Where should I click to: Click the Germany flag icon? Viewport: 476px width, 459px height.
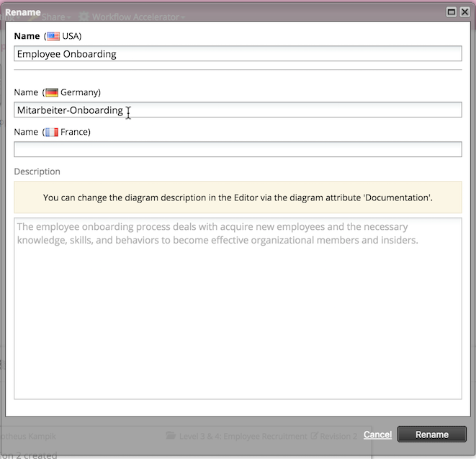[52, 92]
